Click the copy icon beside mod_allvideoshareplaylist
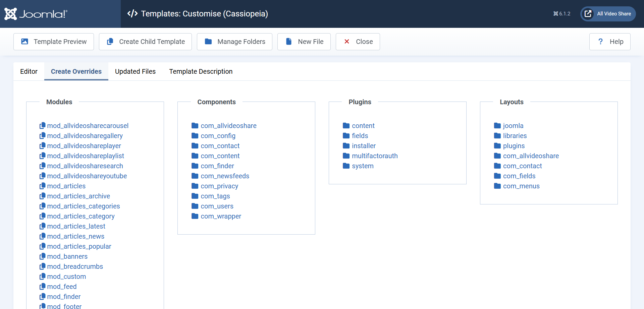644x309 pixels. [x=42, y=156]
